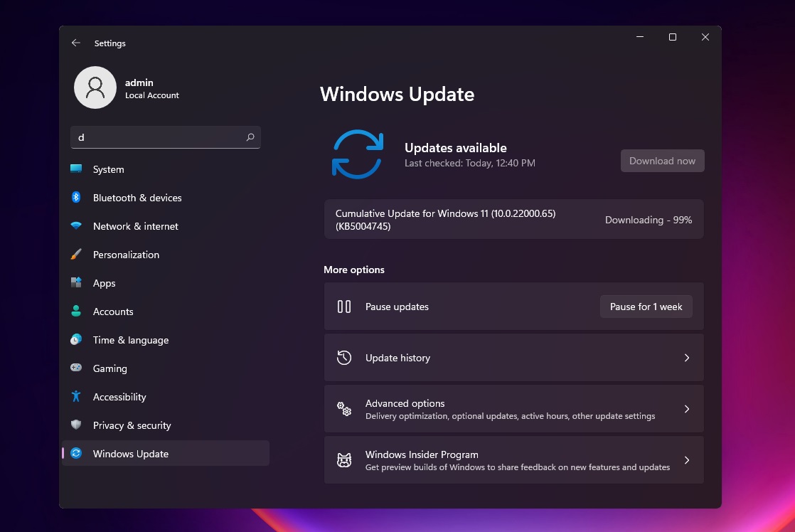This screenshot has height=532, width=795.
Task: Click the admin profile avatar
Action: click(x=95, y=87)
